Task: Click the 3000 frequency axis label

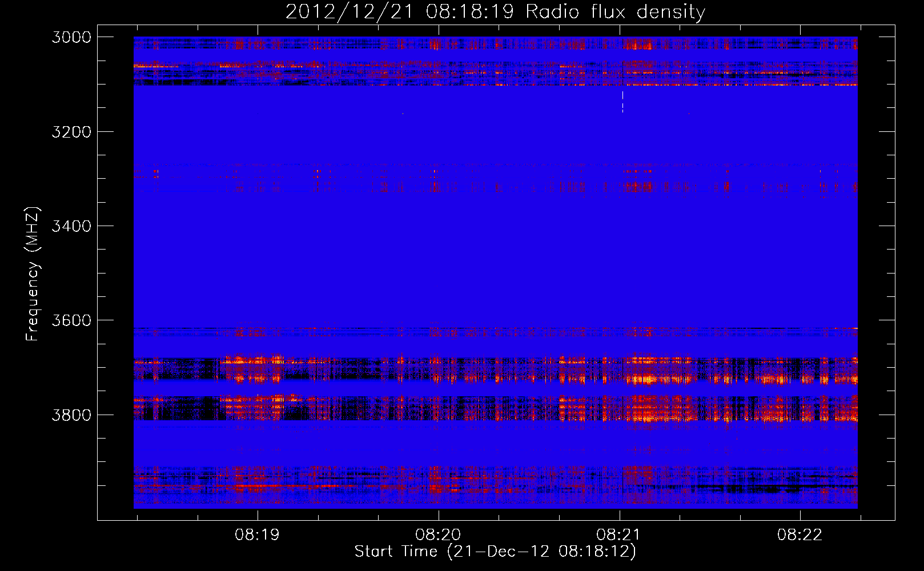Action: [x=71, y=37]
